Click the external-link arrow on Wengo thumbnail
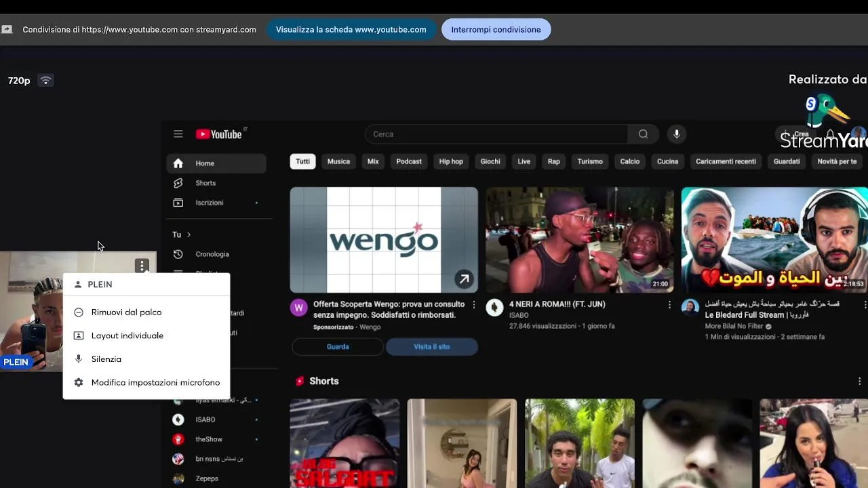Image resolution: width=868 pixels, height=488 pixels. coord(464,279)
